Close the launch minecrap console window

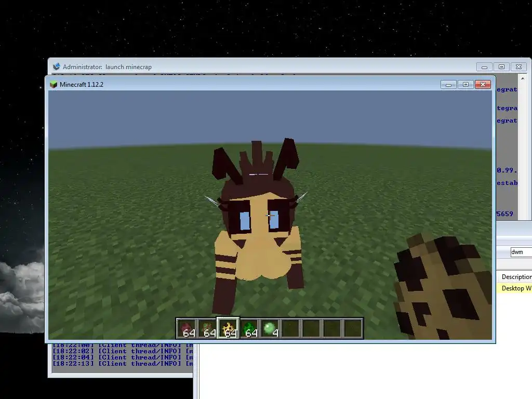[519, 67]
